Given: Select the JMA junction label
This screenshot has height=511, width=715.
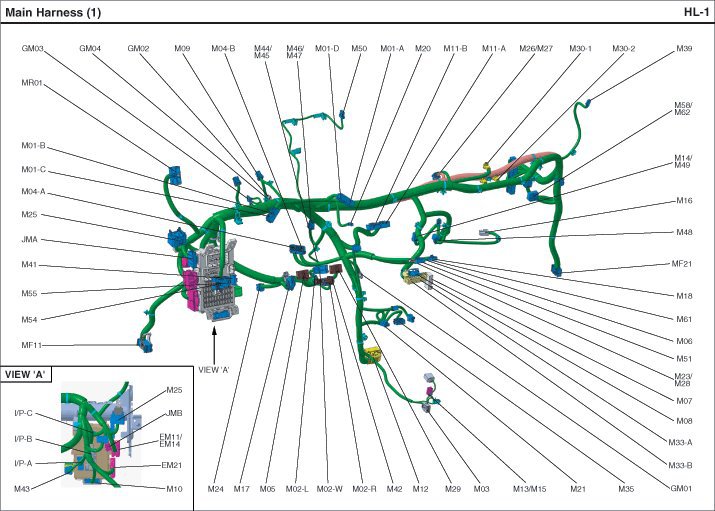Looking at the screenshot, I should 31,240.
